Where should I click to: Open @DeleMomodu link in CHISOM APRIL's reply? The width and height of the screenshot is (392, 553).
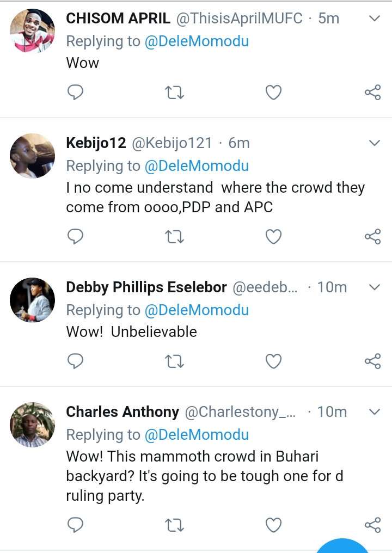197,41
